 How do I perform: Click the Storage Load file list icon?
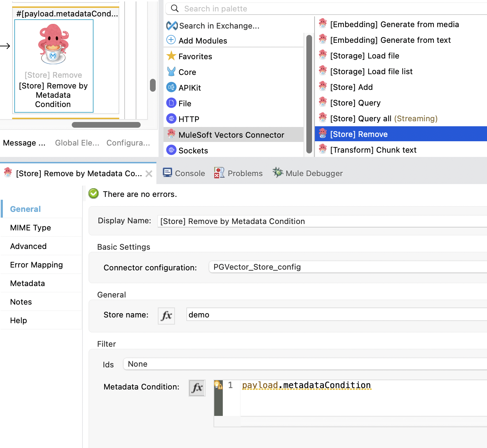[323, 71]
